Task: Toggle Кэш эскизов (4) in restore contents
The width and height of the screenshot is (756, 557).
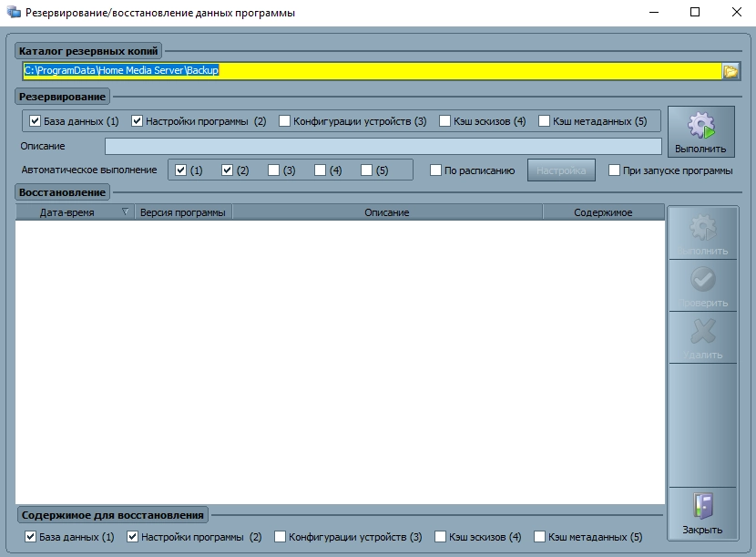Action: [441, 537]
